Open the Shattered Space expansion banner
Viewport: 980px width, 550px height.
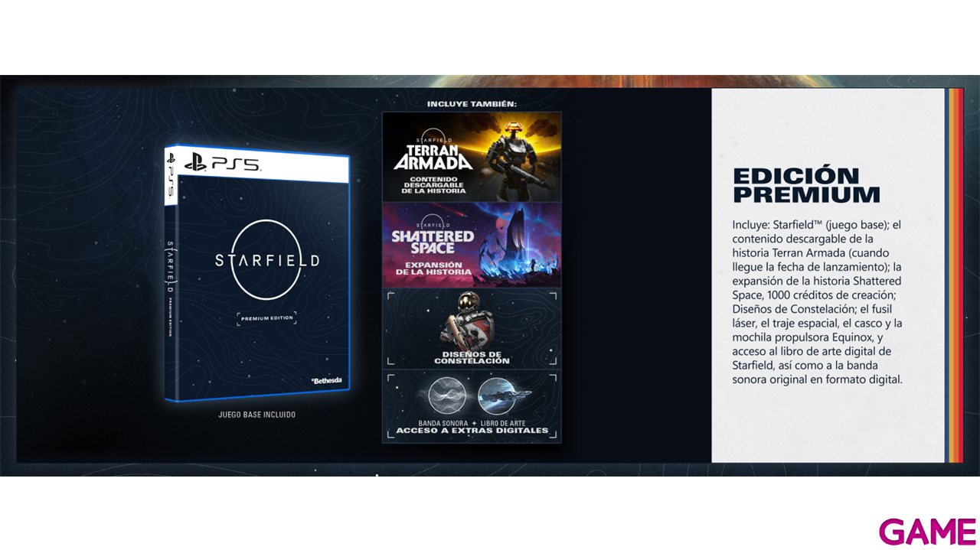pos(472,245)
